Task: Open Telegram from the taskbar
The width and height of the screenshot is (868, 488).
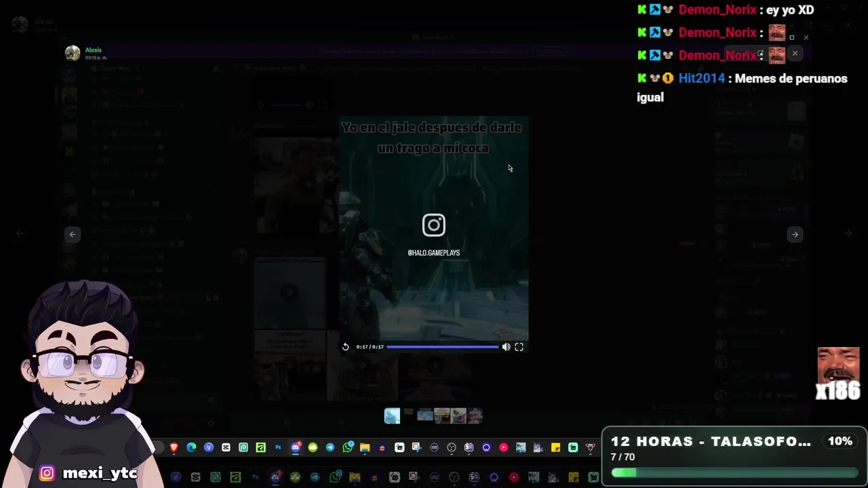Action: (x=330, y=447)
